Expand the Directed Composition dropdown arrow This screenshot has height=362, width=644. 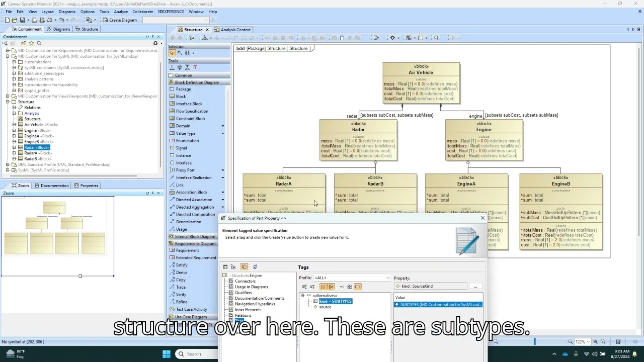[222, 215]
